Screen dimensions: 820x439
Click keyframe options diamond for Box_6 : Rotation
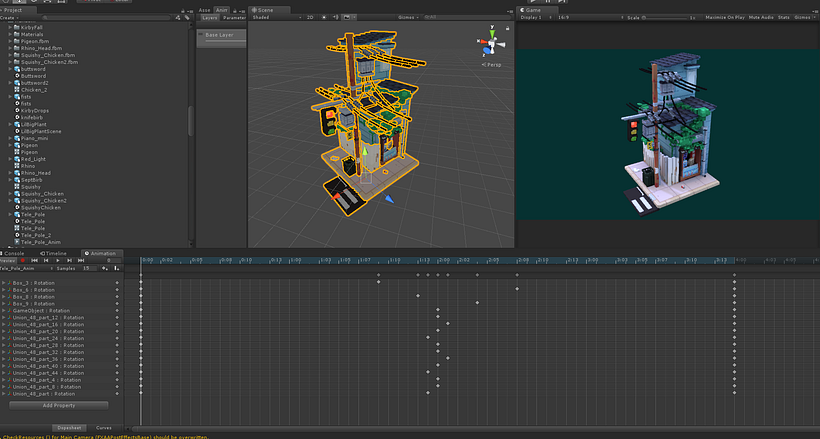[117, 290]
